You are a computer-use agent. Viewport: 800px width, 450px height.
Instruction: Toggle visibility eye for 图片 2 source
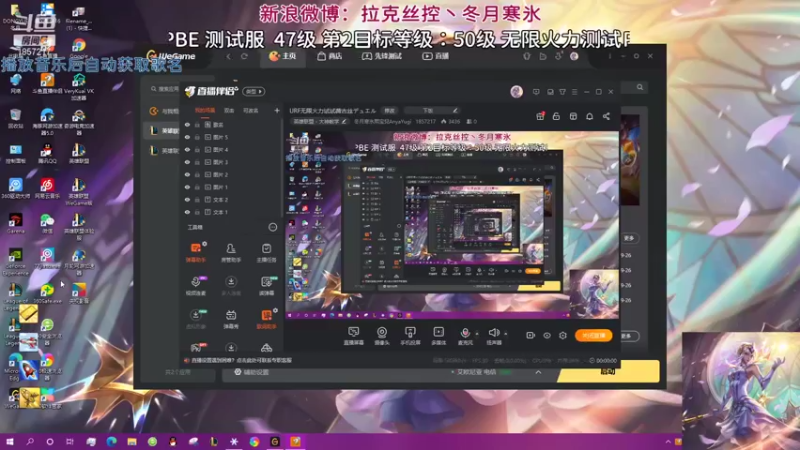(x=187, y=174)
